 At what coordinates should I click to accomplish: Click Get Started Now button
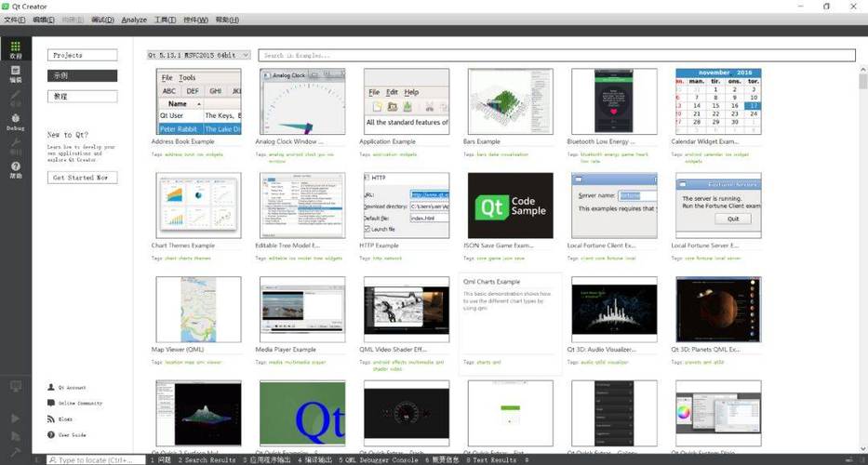pyautogui.click(x=83, y=178)
